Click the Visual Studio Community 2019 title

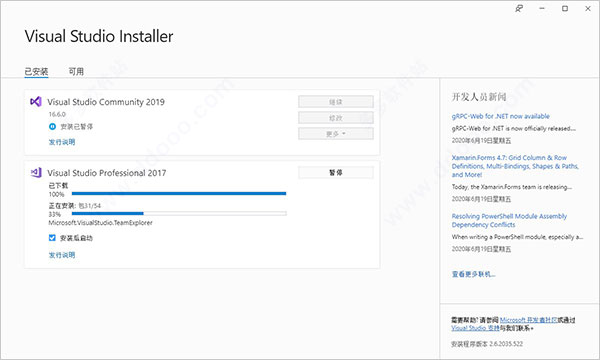click(106, 102)
